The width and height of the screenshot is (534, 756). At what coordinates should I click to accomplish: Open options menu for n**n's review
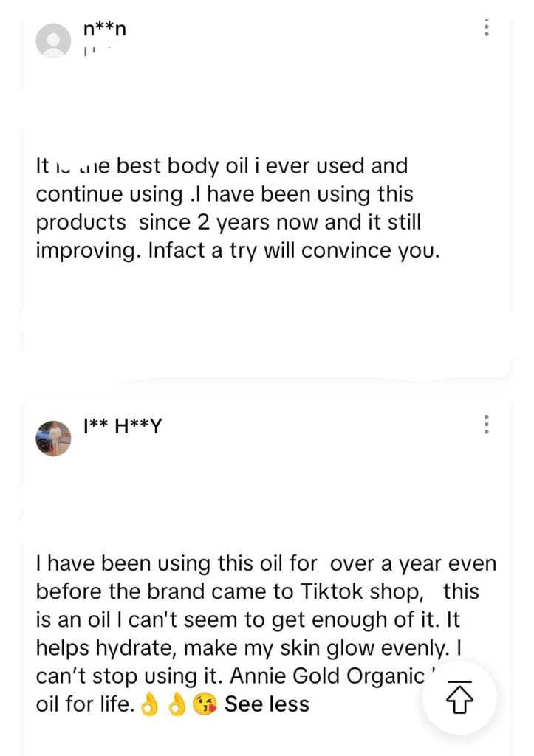point(486,27)
